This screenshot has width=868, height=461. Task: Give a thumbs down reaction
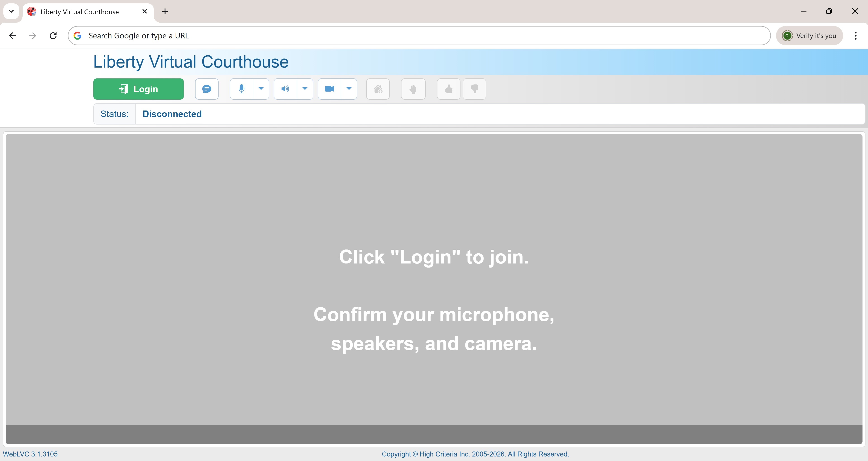(x=474, y=89)
